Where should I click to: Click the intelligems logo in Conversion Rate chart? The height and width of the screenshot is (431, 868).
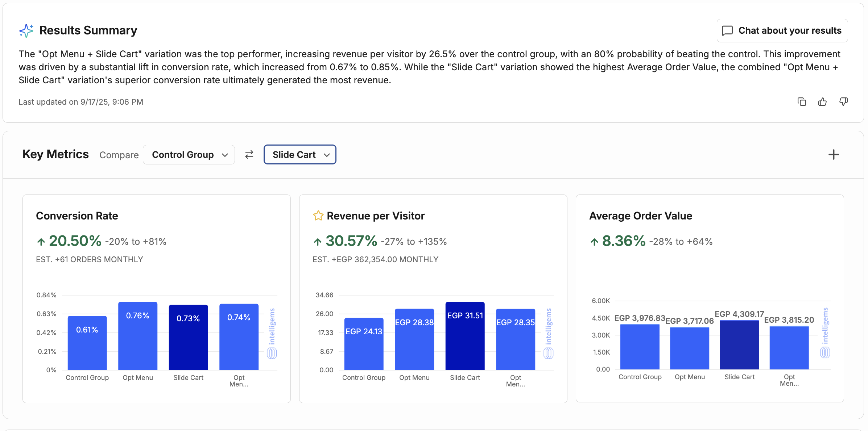(x=272, y=333)
